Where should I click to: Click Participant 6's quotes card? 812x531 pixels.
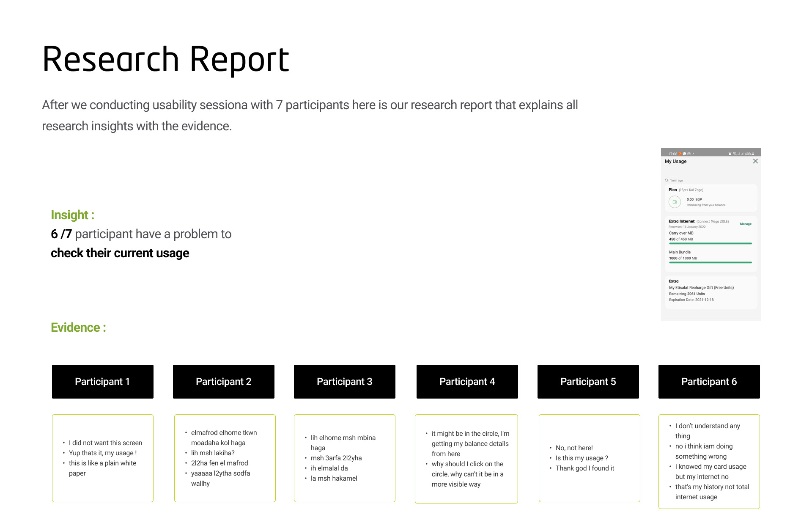709,461
